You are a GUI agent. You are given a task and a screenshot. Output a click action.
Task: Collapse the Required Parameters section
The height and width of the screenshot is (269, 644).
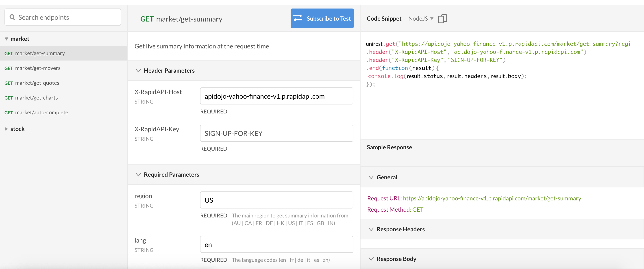coord(138,174)
